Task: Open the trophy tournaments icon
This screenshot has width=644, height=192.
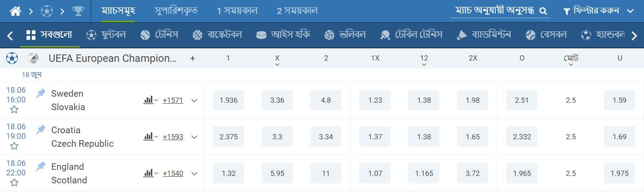Action: pos(78,11)
